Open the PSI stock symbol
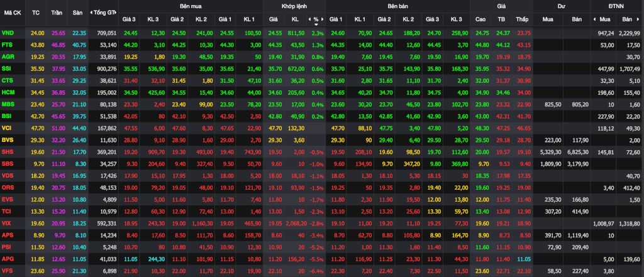 [x=6, y=247]
